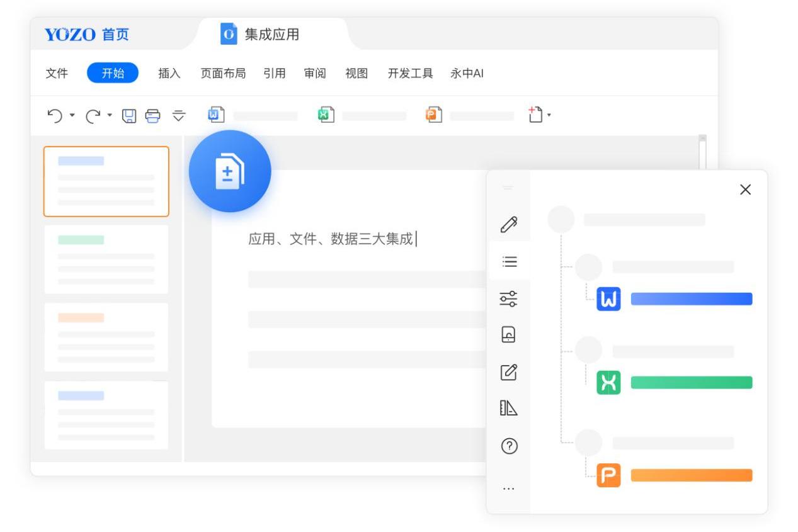
Task: Click the Save disk icon
Action: click(129, 115)
